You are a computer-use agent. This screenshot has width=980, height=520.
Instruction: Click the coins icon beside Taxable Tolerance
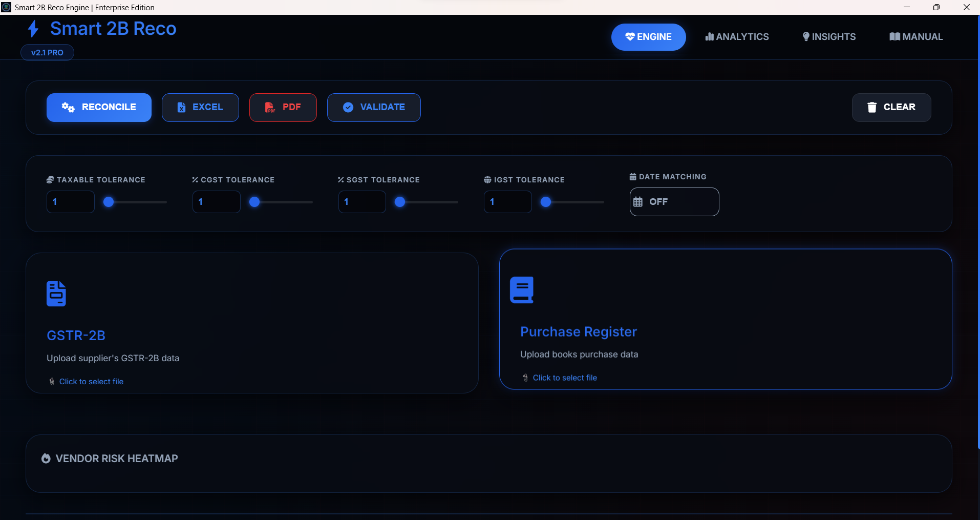point(50,180)
